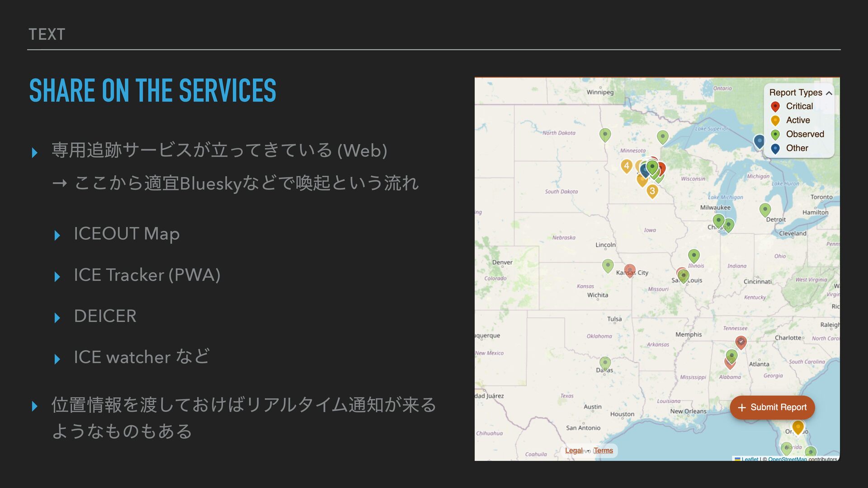Open the Legal link
The height and width of the screenshot is (488, 868).
click(x=573, y=450)
